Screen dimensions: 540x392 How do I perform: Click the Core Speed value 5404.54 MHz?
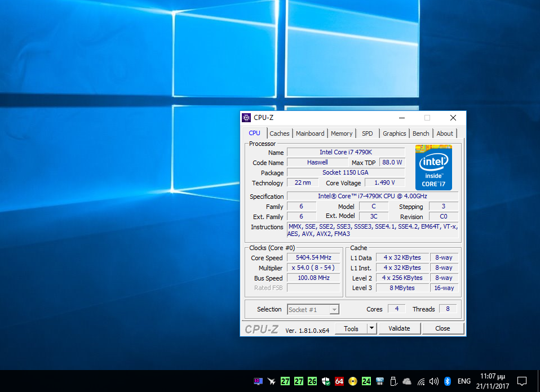[x=313, y=257]
